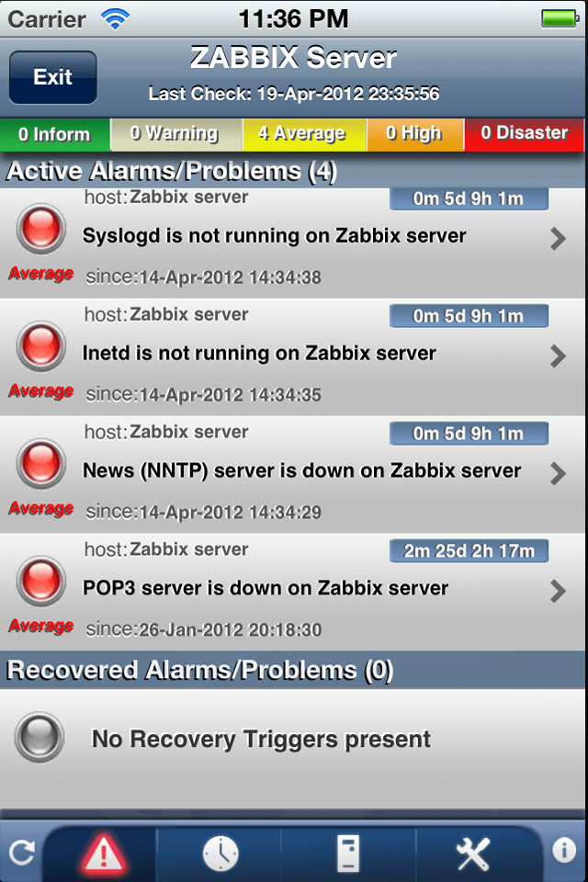588x882 pixels.
Task: Open POP3 server is down alarm
Action: pos(292,593)
